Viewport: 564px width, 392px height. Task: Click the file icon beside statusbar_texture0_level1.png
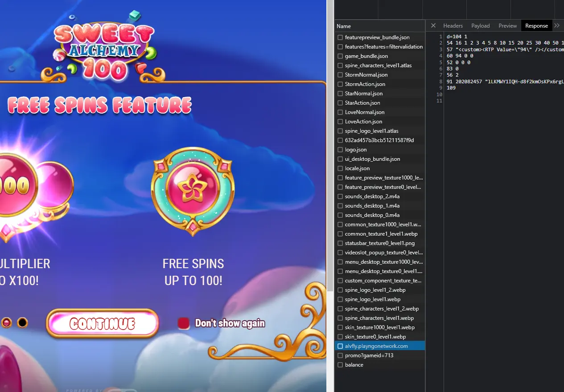coord(340,243)
